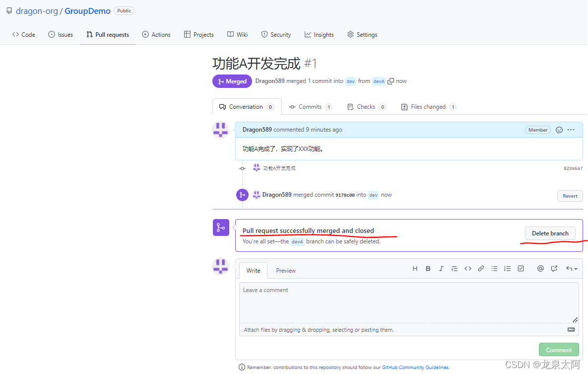Click the dev branch label in the header
The image size is (588, 374).
point(350,81)
